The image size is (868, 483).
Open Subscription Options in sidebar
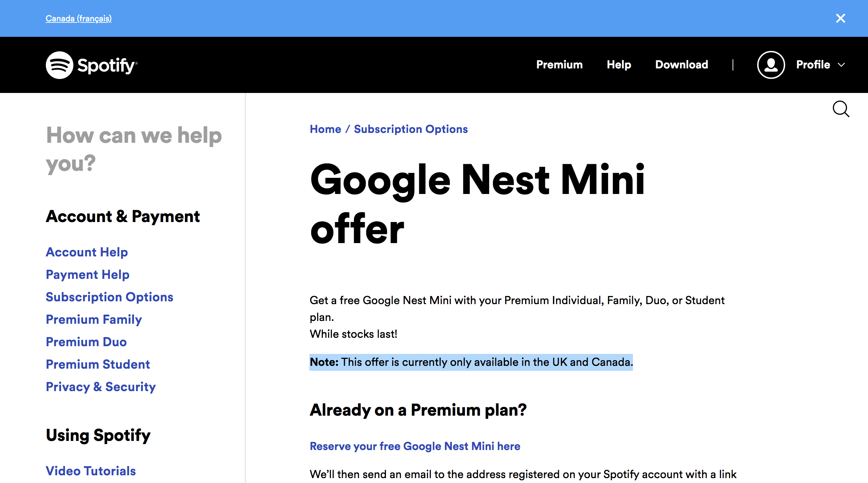109,297
